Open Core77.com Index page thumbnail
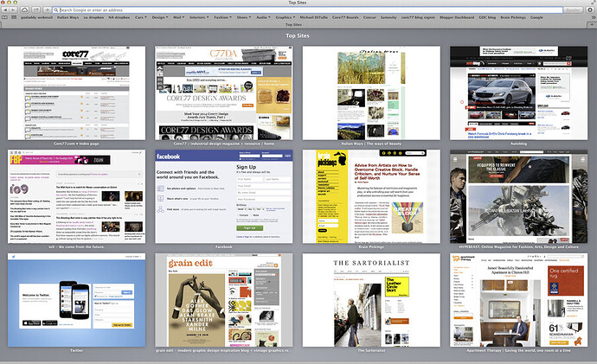Image resolution: width=597 pixels, height=364 pixels. pyautogui.click(x=76, y=93)
